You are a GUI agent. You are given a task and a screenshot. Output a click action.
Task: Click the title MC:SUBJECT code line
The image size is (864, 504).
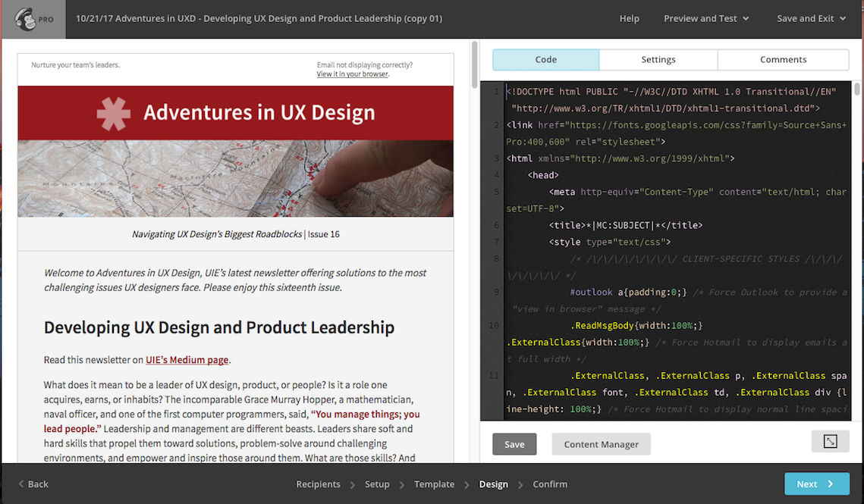pyautogui.click(x=625, y=225)
